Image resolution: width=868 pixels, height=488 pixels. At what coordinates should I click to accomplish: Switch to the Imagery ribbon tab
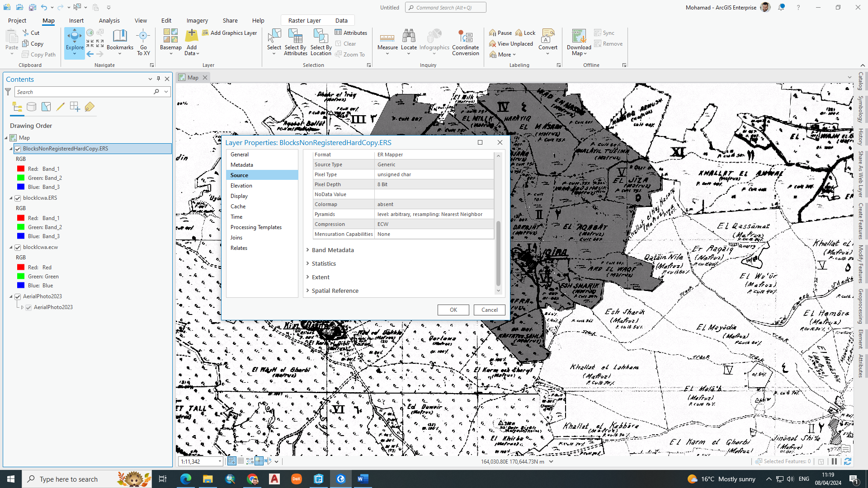[197, 20]
